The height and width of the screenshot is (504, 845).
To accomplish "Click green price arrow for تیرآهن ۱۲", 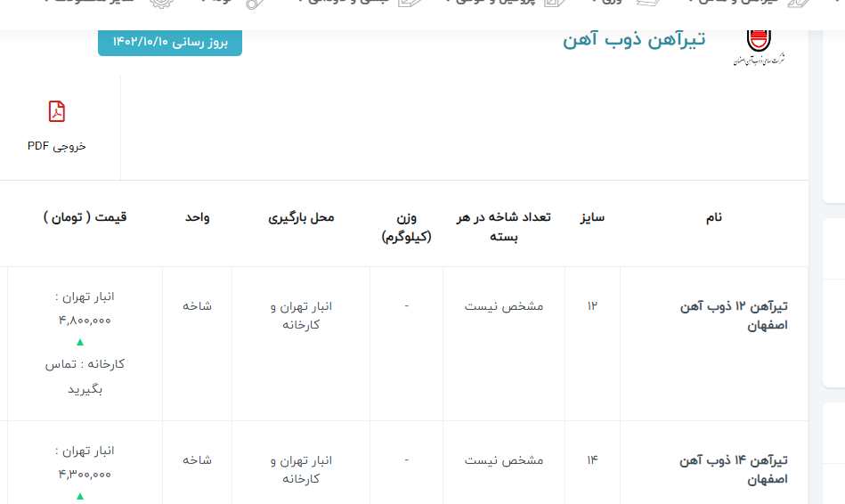I will click(80, 342).
